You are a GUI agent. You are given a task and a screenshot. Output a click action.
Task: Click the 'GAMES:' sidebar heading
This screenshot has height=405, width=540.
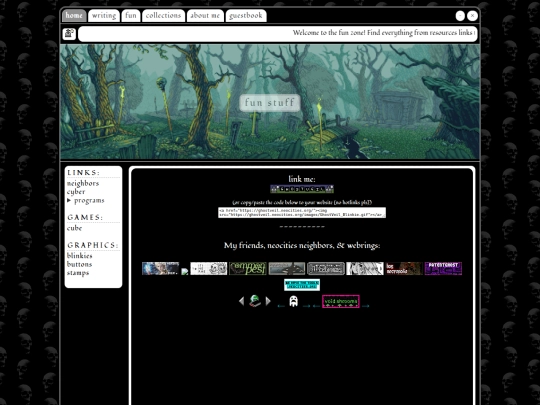pos(85,218)
